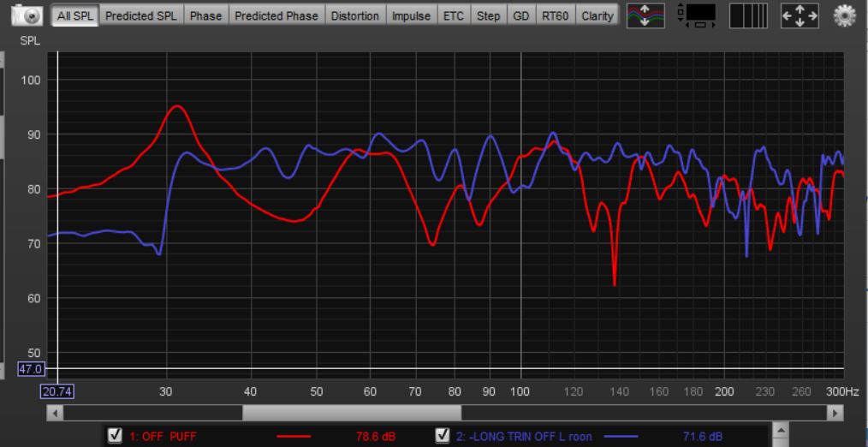Click the fit-to-data arrows icon
Screen dimensions: 868x447
click(x=800, y=15)
